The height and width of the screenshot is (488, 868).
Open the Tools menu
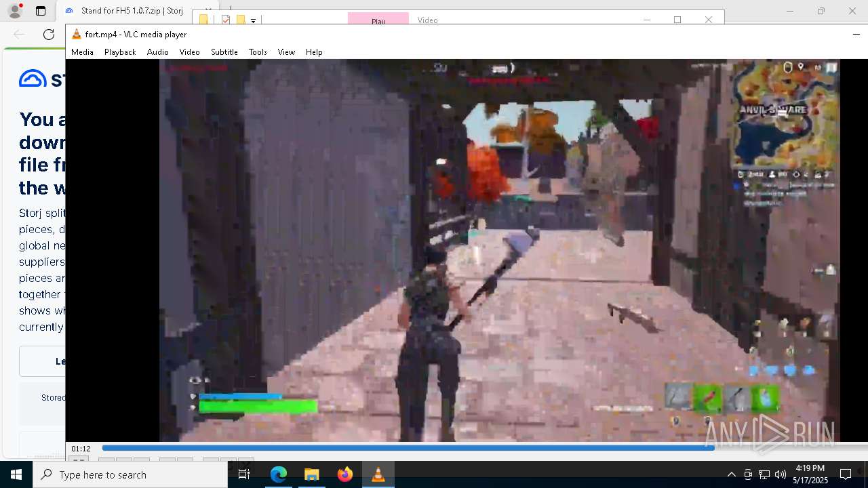(258, 52)
